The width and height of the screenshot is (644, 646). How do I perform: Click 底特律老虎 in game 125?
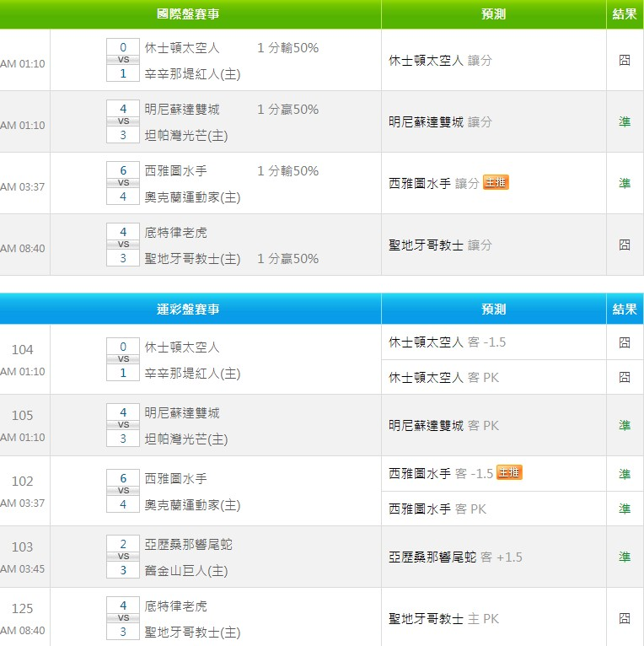[x=176, y=606]
